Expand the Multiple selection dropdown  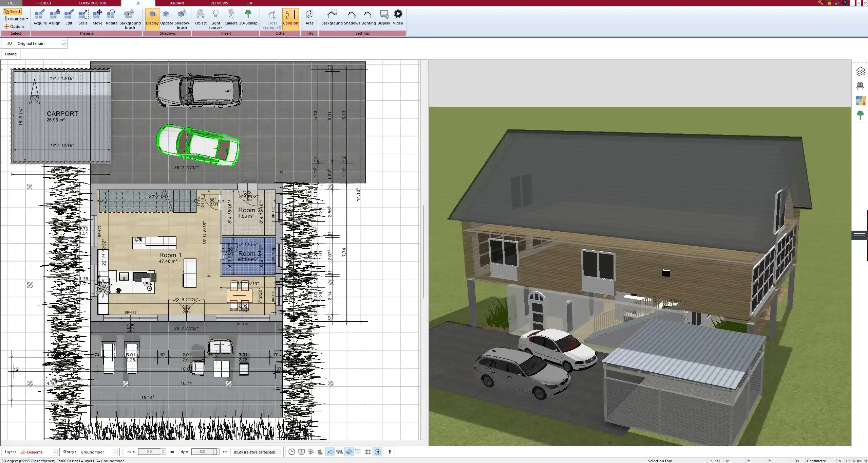click(x=27, y=19)
